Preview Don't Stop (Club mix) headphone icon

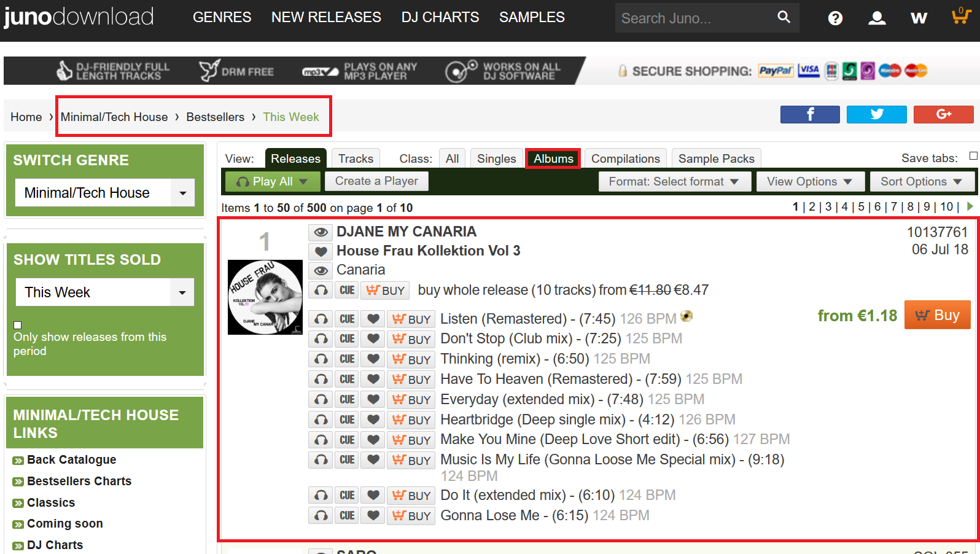tap(321, 338)
